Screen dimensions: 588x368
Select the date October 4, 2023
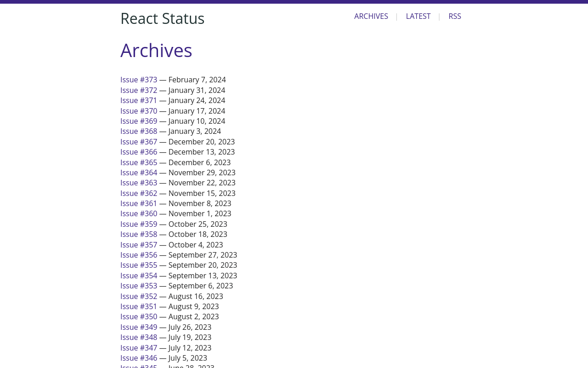coord(196,245)
